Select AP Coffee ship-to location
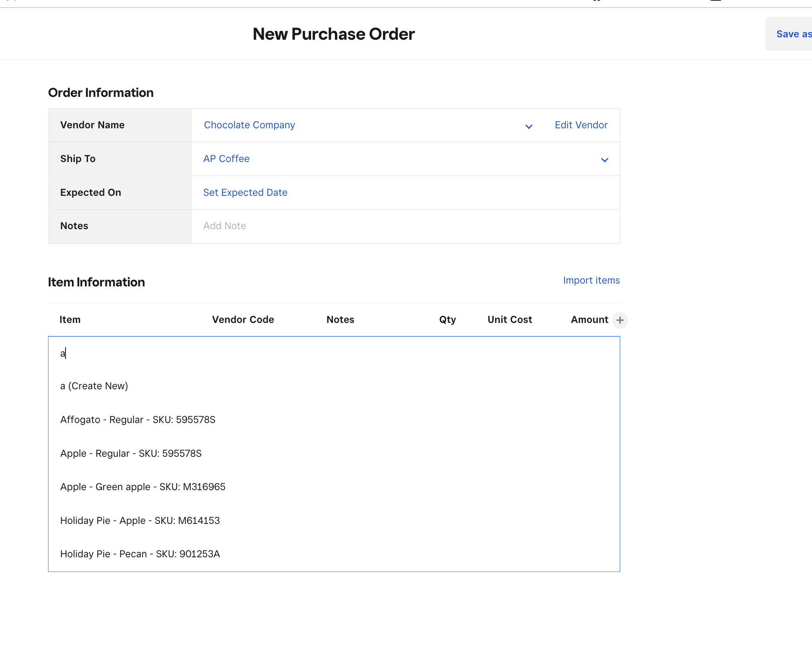This screenshot has width=812, height=657. pyautogui.click(x=226, y=159)
